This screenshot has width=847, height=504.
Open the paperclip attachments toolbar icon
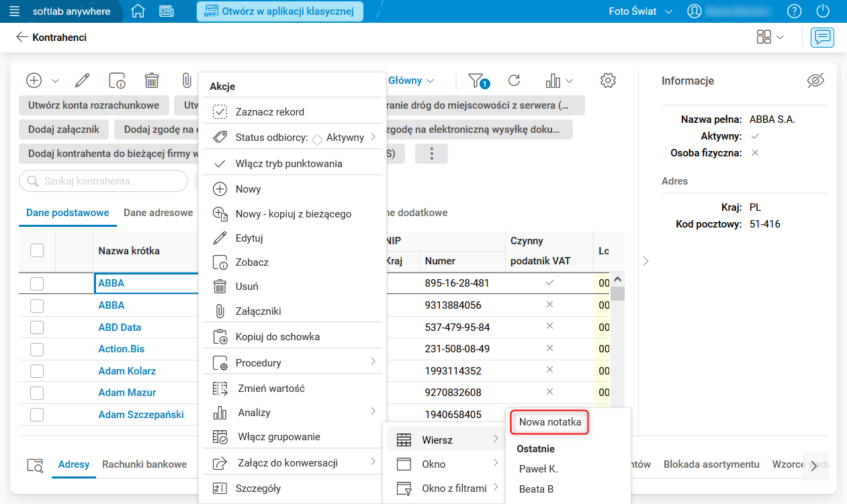[187, 81]
